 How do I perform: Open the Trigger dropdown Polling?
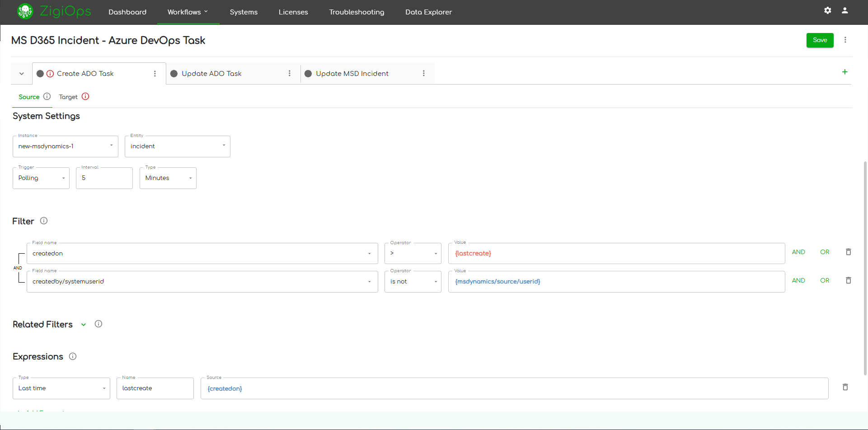pyautogui.click(x=41, y=178)
